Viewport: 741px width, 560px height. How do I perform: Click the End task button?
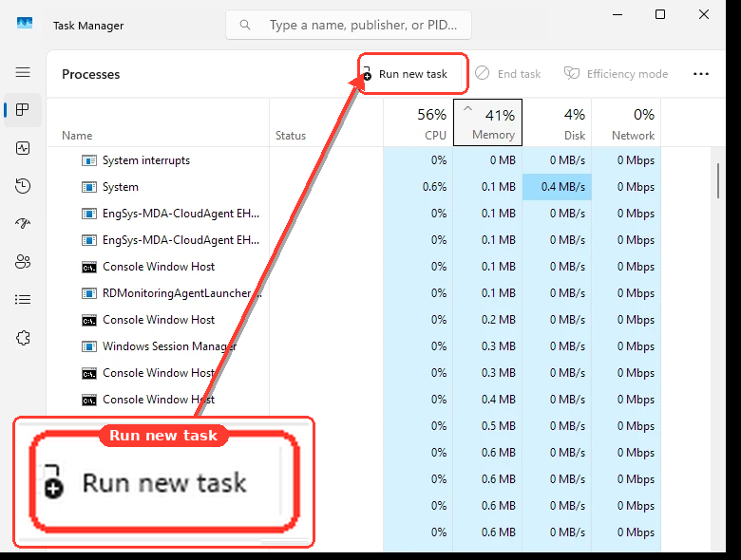coord(507,74)
